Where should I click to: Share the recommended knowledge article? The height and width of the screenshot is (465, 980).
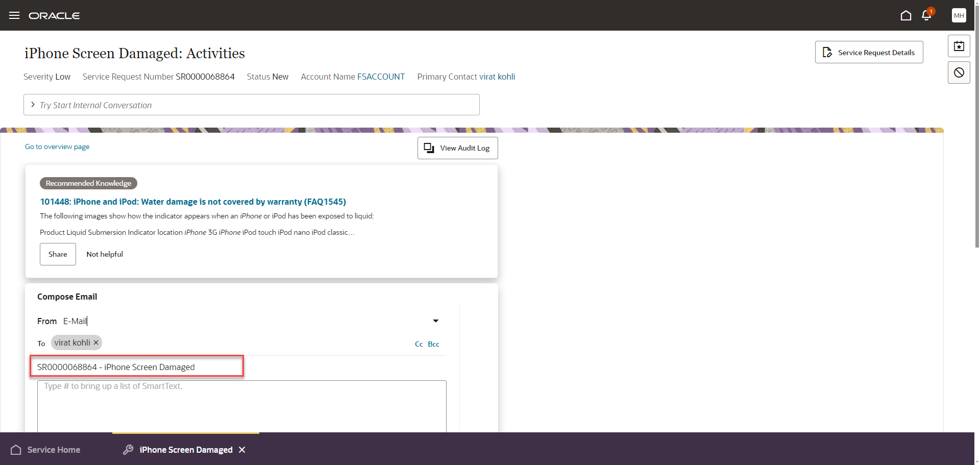pyautogui.click(x=58, y=254)
